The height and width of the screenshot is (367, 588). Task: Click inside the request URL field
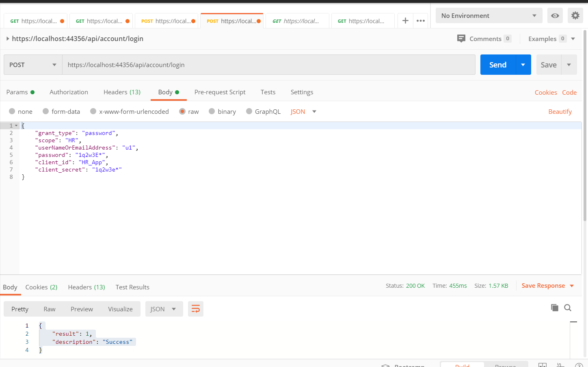(268, 65)
